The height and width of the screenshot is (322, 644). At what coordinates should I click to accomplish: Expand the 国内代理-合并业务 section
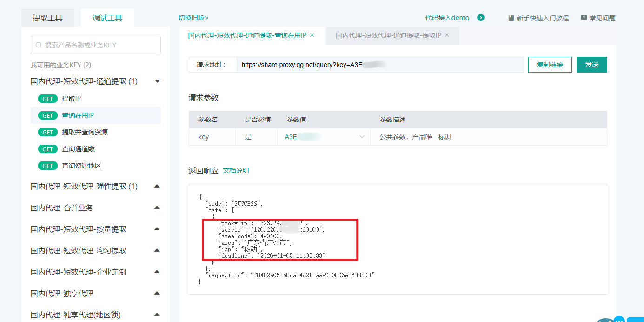point(157,208)
